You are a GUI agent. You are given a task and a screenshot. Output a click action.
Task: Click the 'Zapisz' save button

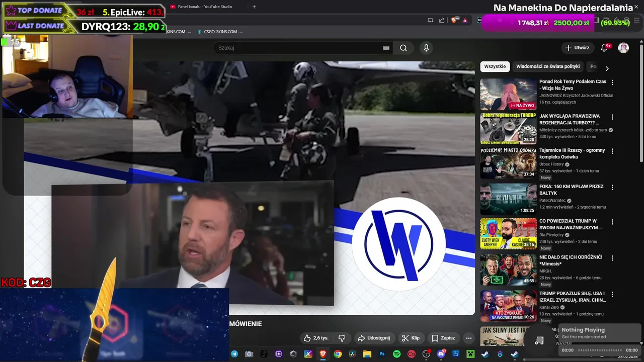point(443,338)
